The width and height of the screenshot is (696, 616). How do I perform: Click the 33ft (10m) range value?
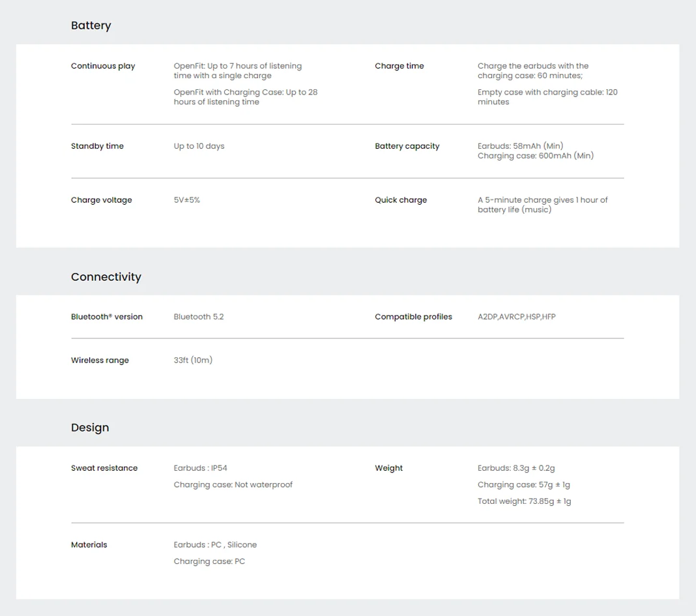pos(193,360)
